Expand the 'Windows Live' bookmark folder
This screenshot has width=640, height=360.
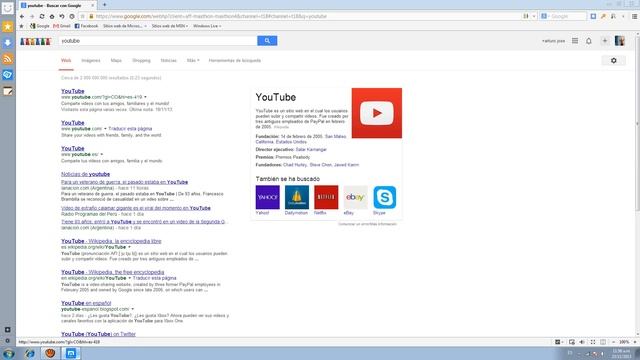207,26
